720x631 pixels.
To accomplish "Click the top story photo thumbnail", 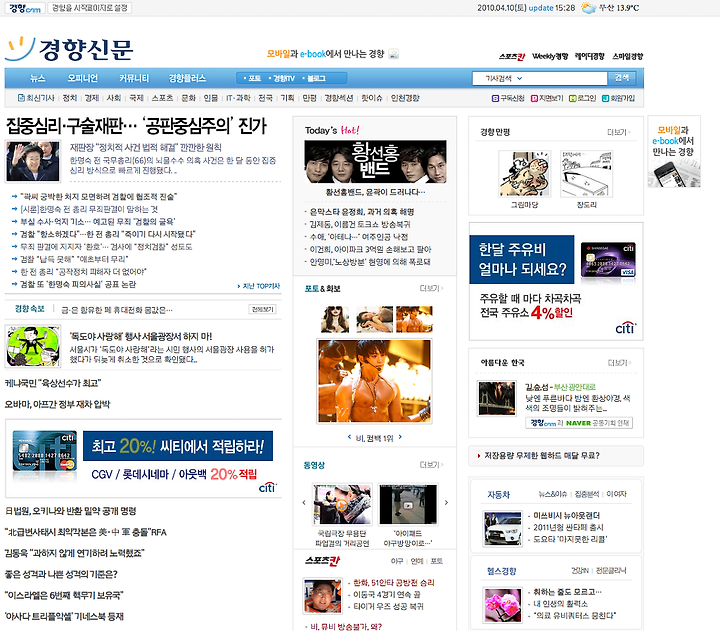I will pyautogui.click(x=33, y=161).
